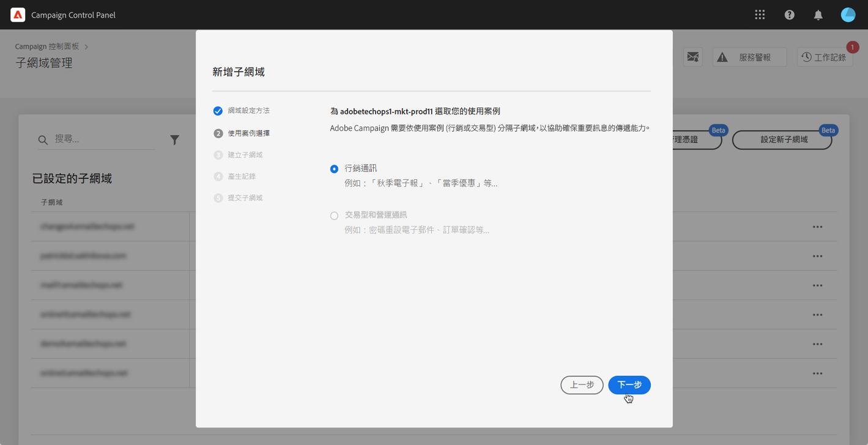Open more options for first subdomain row

(x=817, y=227)
